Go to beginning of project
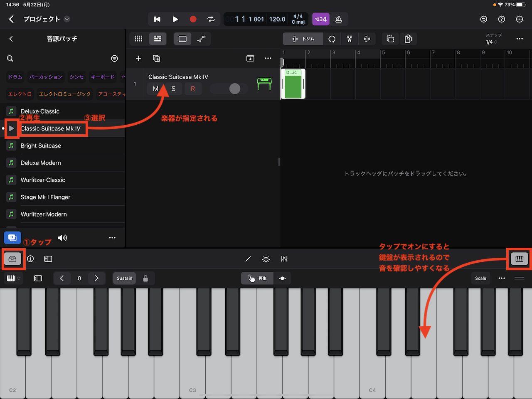Screen dimensions: 532x399 click(157, 19)
